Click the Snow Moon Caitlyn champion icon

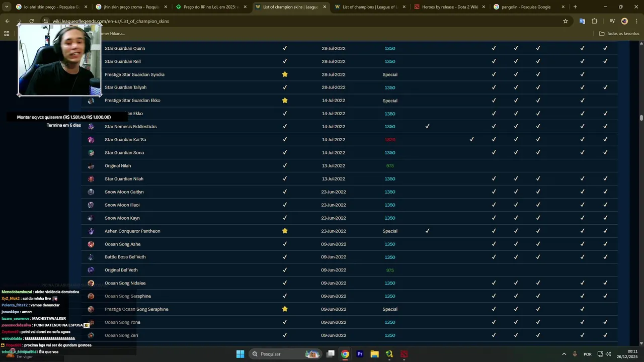[x=91, y=192]
